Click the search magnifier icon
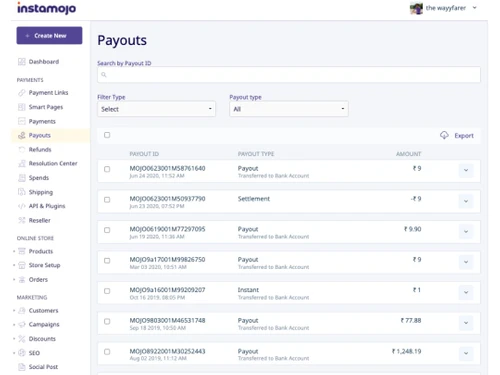Image resolution: width=500 pixels, height=375 pixels. pyautogui.click(x=104, y=75)
